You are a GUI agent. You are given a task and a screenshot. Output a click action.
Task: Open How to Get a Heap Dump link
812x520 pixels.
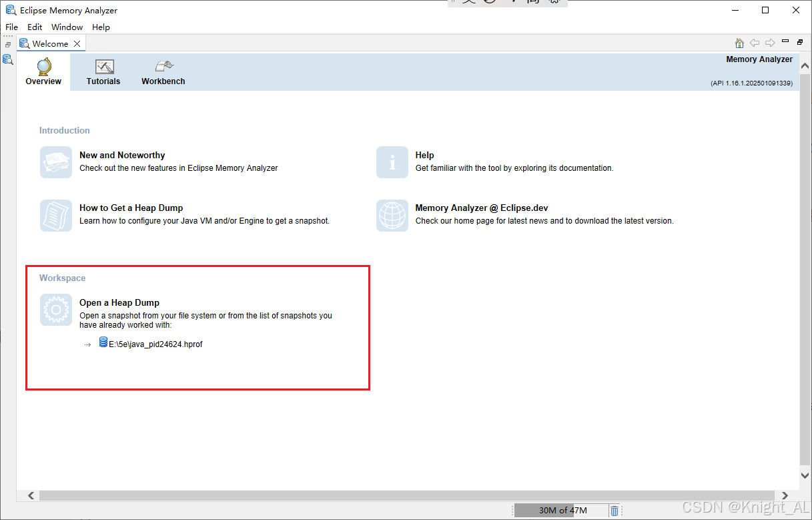coord(131,208)
